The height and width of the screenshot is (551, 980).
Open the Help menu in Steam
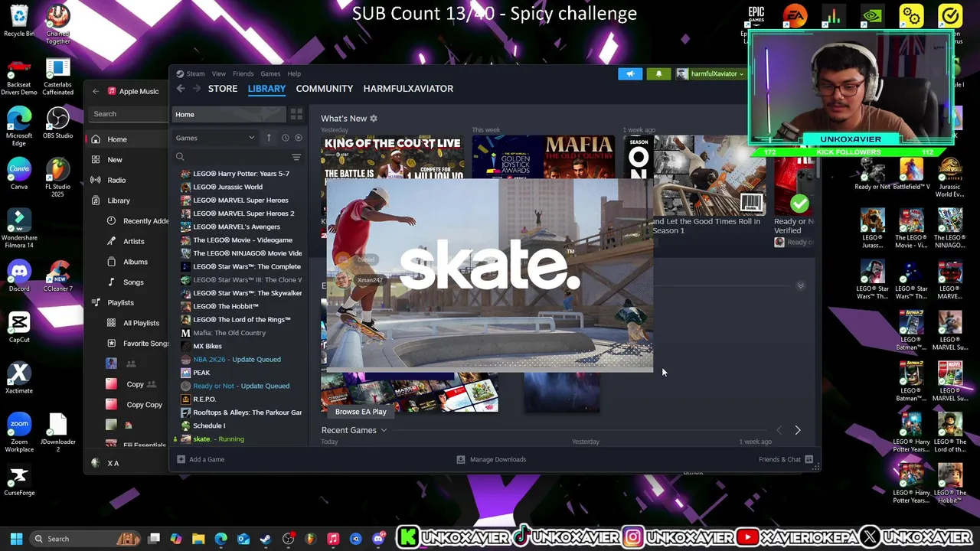[x=294, y=74]
